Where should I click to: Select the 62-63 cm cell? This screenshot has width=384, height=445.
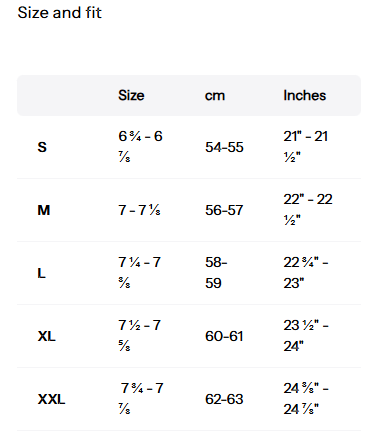click(x=224, y=399)
